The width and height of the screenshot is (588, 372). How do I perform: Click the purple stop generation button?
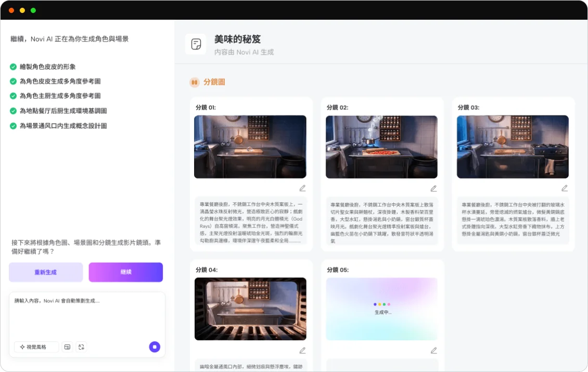pyautogui.click(x=155, y=347)
